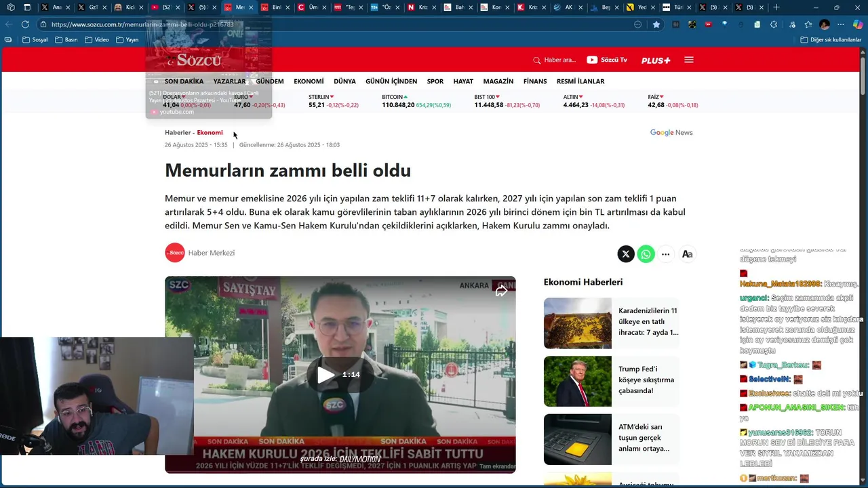The height and width of the screenshot is (488, 868).
Task: Open a new browser tab
Action: pos(776,7)
